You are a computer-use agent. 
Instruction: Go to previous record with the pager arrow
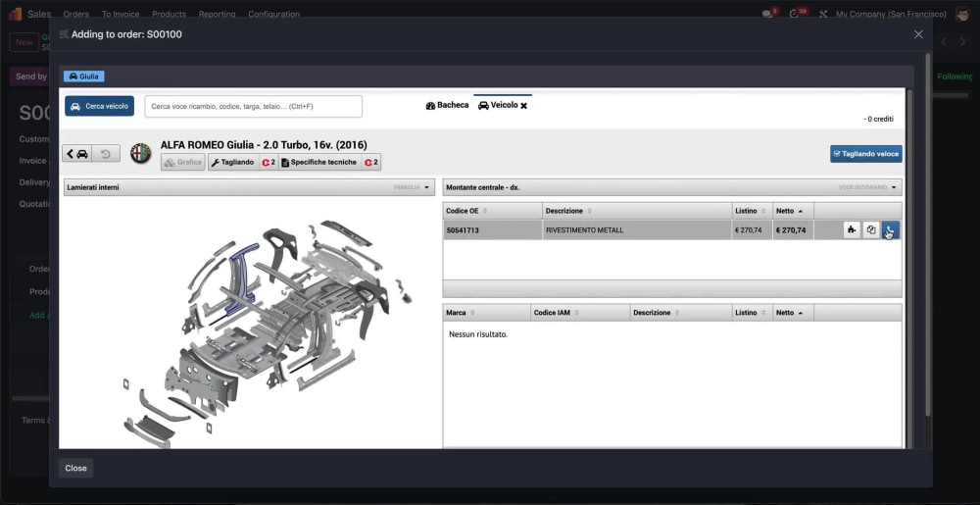click(x=945, y=42)
